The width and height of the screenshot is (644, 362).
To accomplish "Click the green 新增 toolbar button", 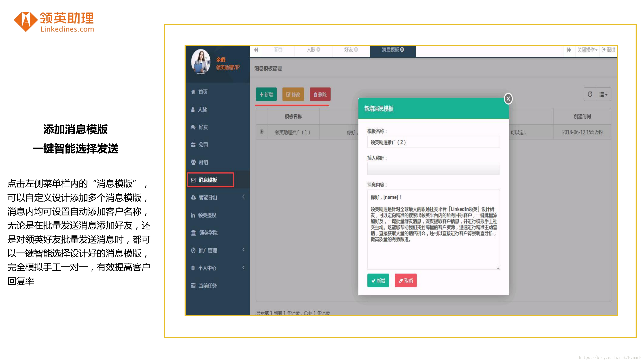I will coord(266,95).
